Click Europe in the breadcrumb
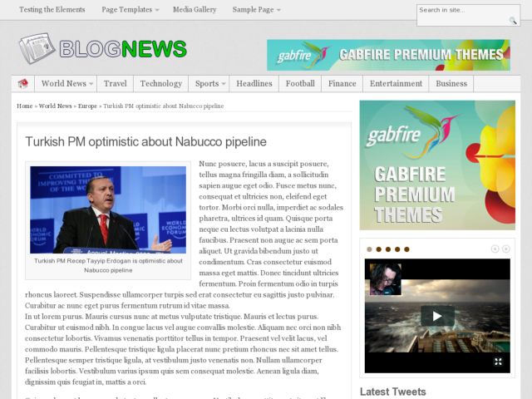532x399 pixels. click(87, 106)
